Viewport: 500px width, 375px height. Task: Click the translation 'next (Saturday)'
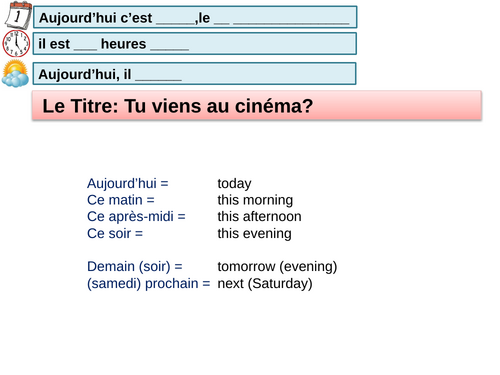click(x=265, y=284)
